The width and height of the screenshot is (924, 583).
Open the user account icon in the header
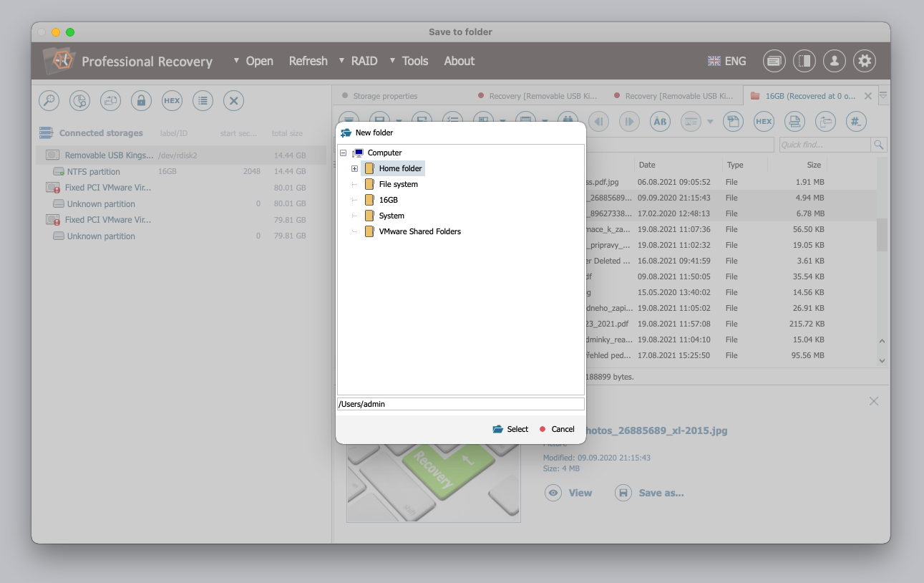pos(834,61)
